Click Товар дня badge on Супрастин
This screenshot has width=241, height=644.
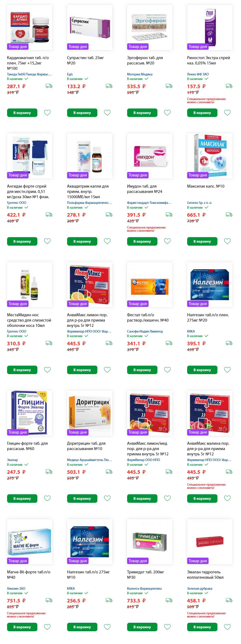tap(78, 47)
